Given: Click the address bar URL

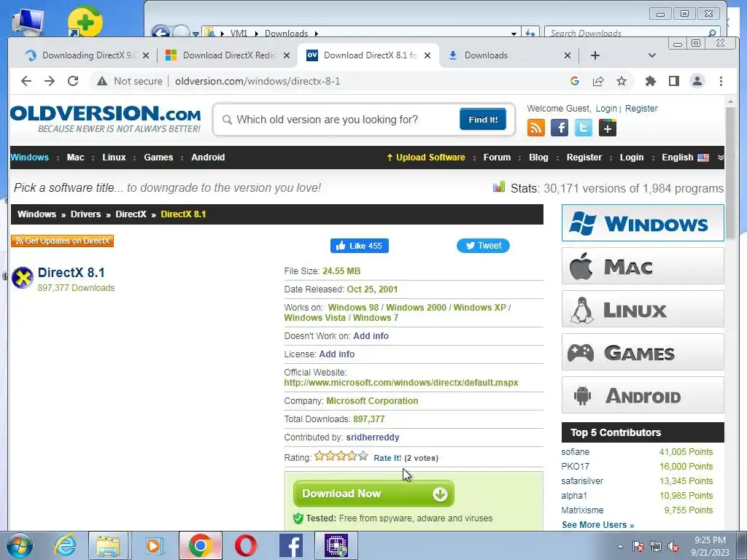Looking at the screenshot, I should (x=258, y=82).
